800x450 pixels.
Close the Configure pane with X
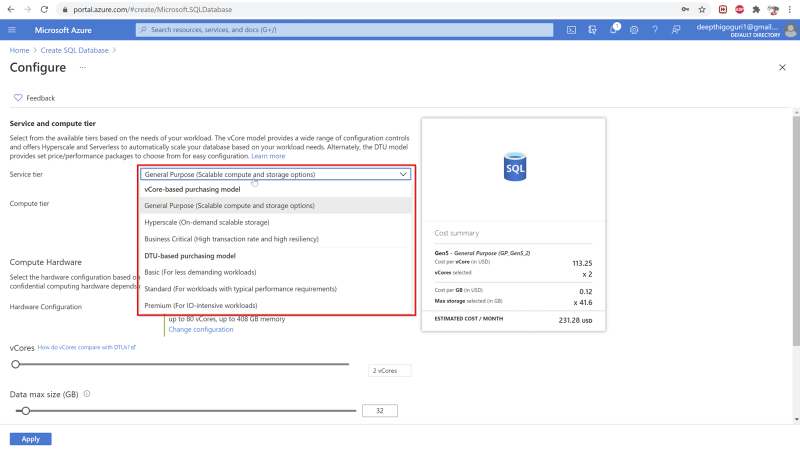coord(782,67)
